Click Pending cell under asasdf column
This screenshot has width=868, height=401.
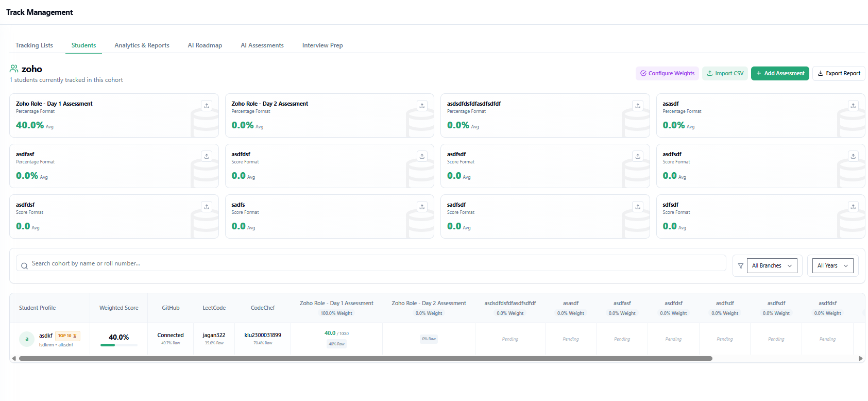571,339
